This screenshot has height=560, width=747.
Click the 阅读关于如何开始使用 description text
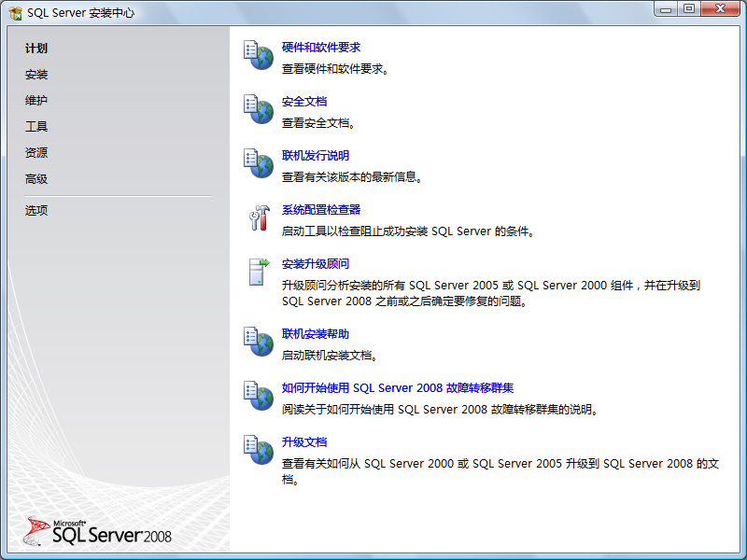[440, 410]
